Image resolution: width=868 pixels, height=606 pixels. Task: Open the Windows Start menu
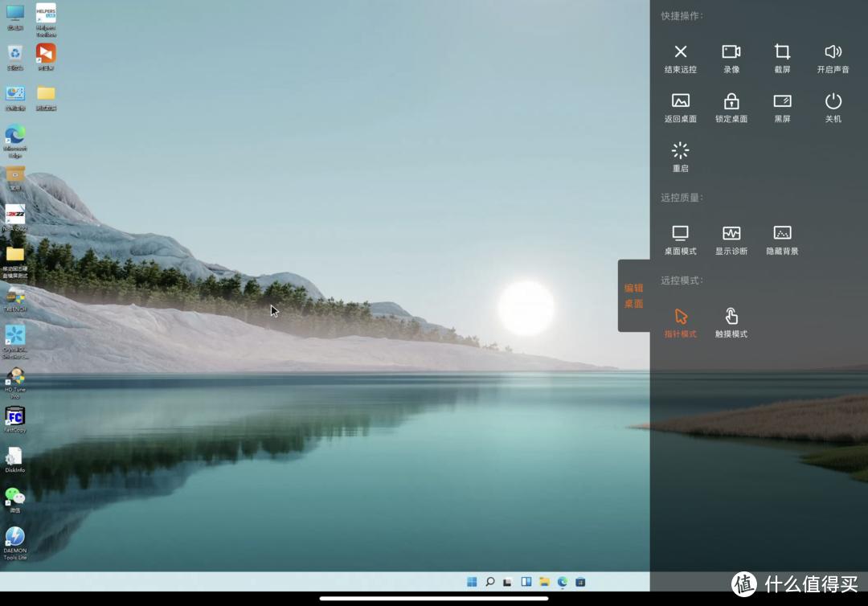pyautogui.click(x=472, y=582)
